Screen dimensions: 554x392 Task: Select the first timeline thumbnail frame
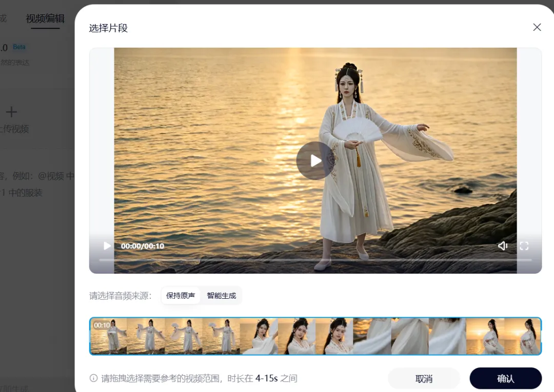click(109, 336)
